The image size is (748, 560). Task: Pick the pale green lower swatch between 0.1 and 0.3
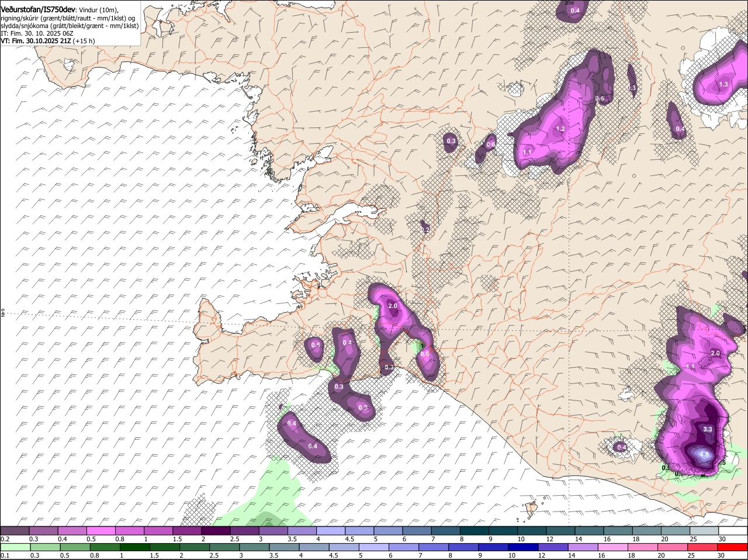[x=16, y=547]
